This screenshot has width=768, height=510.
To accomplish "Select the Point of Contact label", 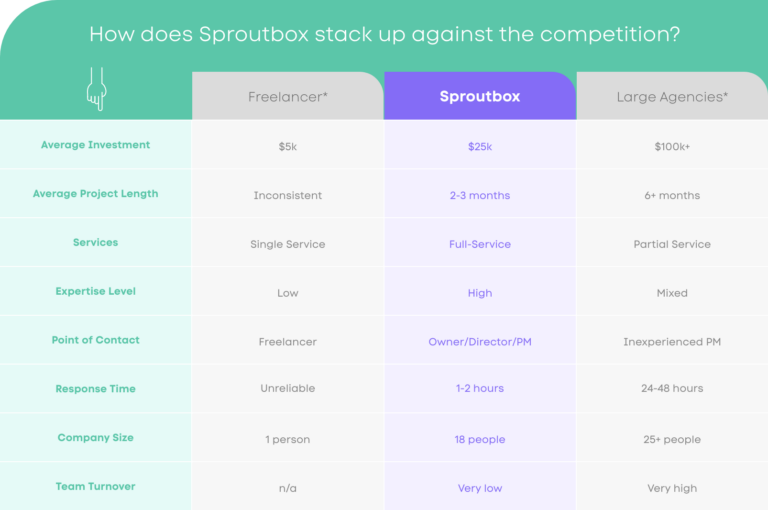I will [95, 340].
